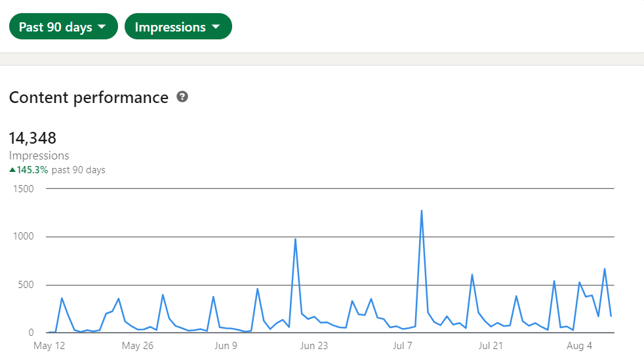Click the gray Impressions label under total

point(39,156)
